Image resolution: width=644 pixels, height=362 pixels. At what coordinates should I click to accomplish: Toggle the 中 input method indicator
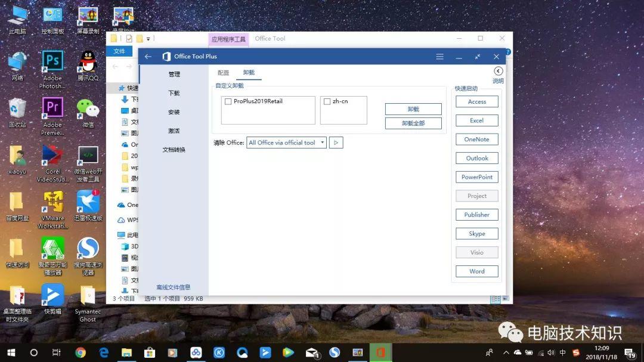click(x=563, y=352)
